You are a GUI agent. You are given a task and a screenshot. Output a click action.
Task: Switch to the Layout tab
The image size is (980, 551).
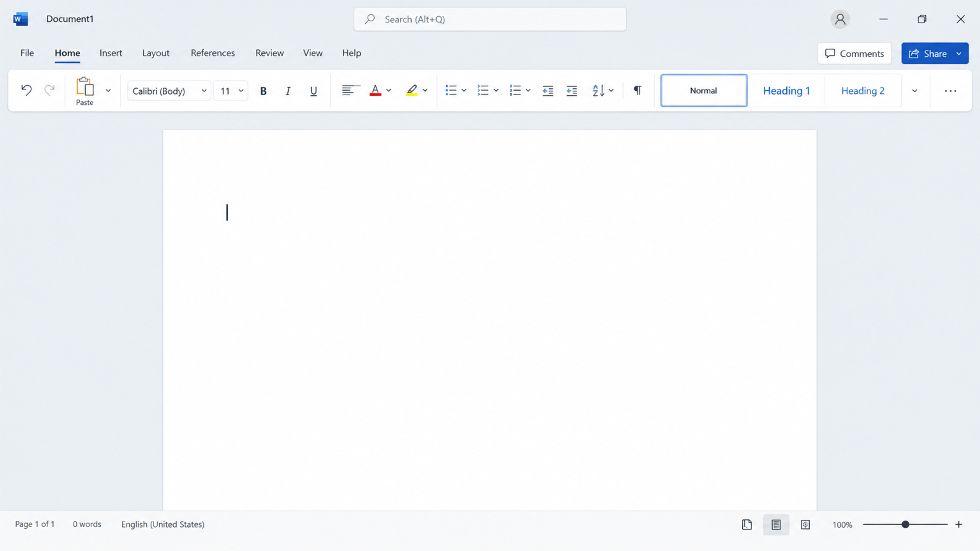(x=155, y=53)
